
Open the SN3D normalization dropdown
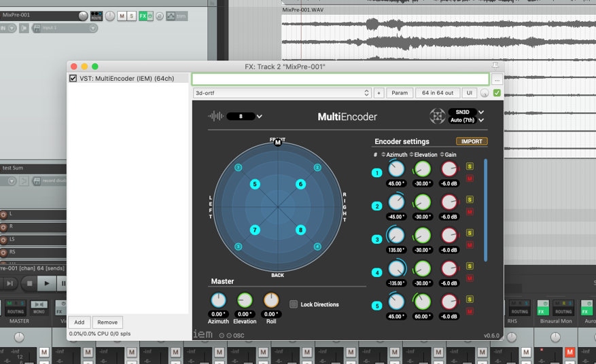[x=466, y=112]
